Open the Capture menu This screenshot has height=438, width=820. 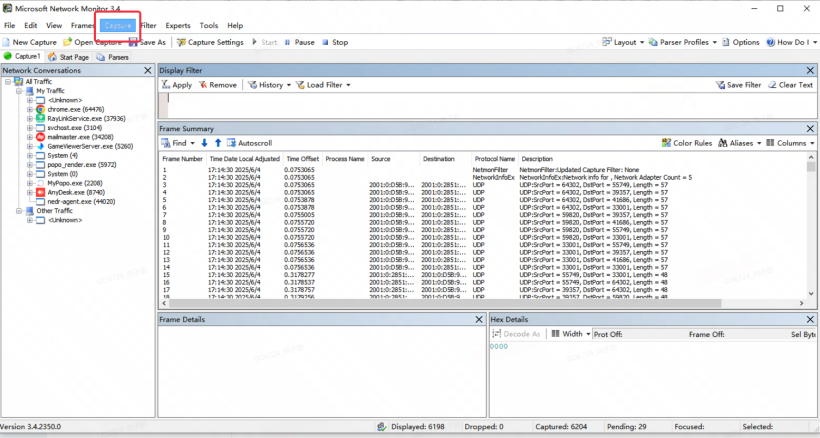point(118,25)
